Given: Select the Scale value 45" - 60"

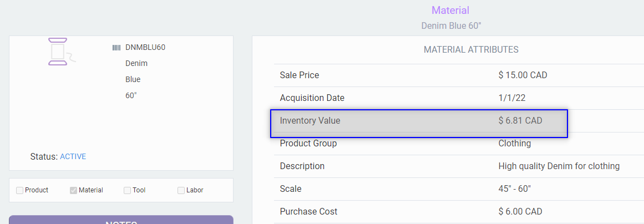Looking at the screenshot, I should (514, 189).
